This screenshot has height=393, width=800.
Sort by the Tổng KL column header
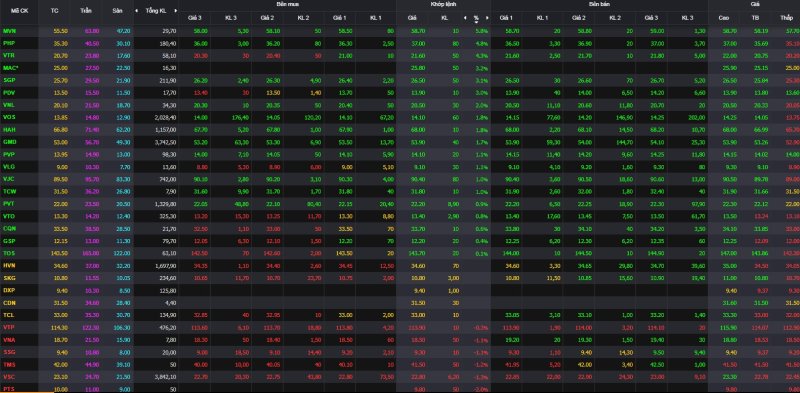pyautogui.click(x=156, y=10)
